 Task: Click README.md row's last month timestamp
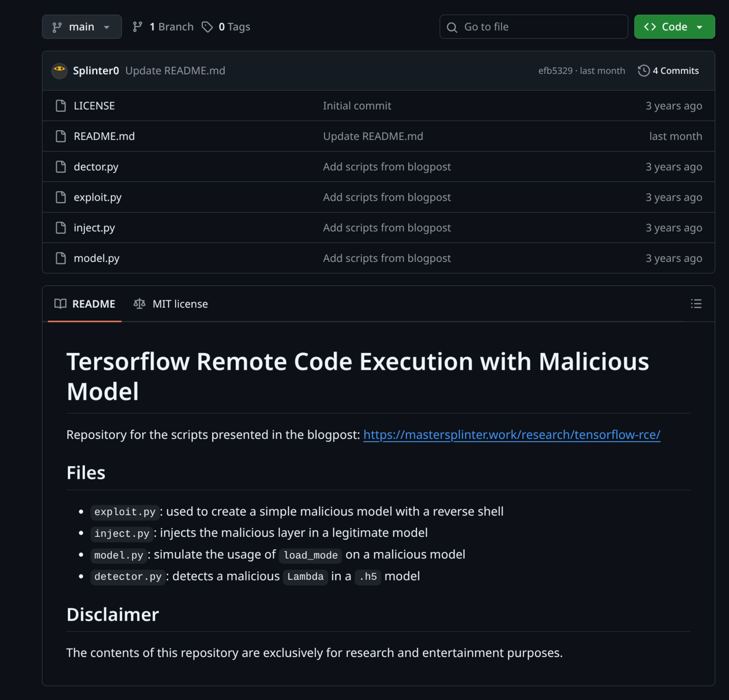pyautogui.click(x=675, y=136)
